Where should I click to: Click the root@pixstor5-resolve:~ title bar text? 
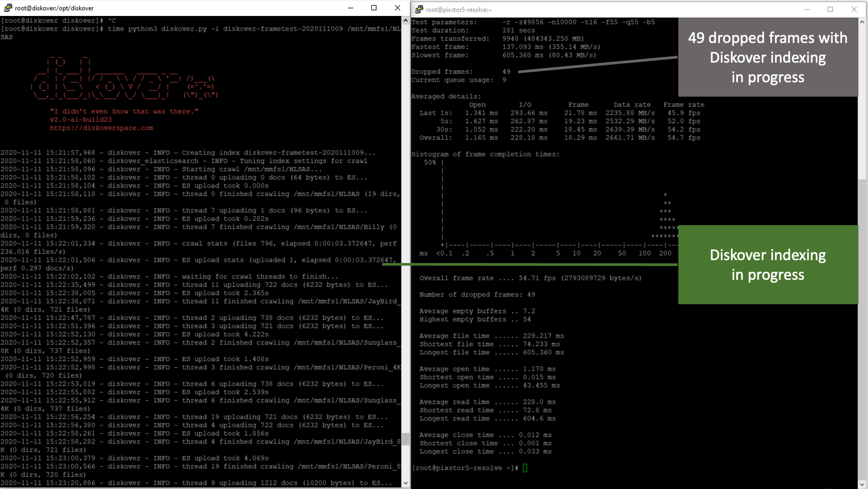(459, 10)
